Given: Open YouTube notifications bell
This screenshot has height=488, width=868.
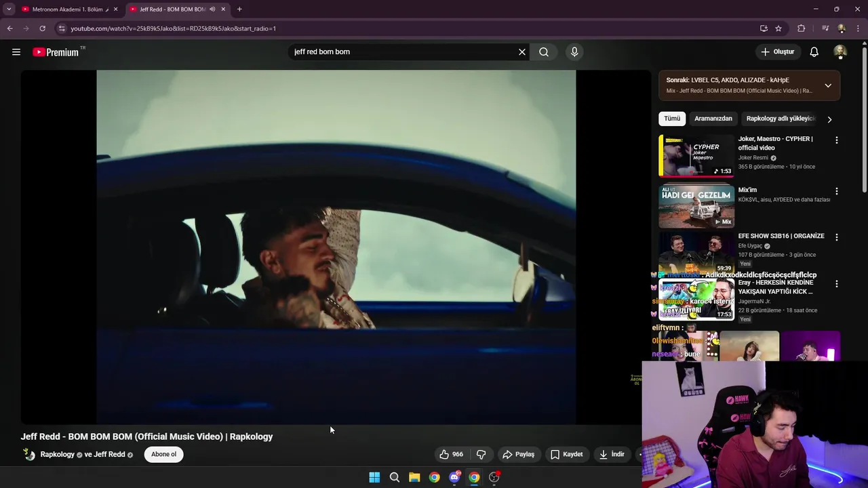Looking at the screenshot, I should click(x=814, y=52).
